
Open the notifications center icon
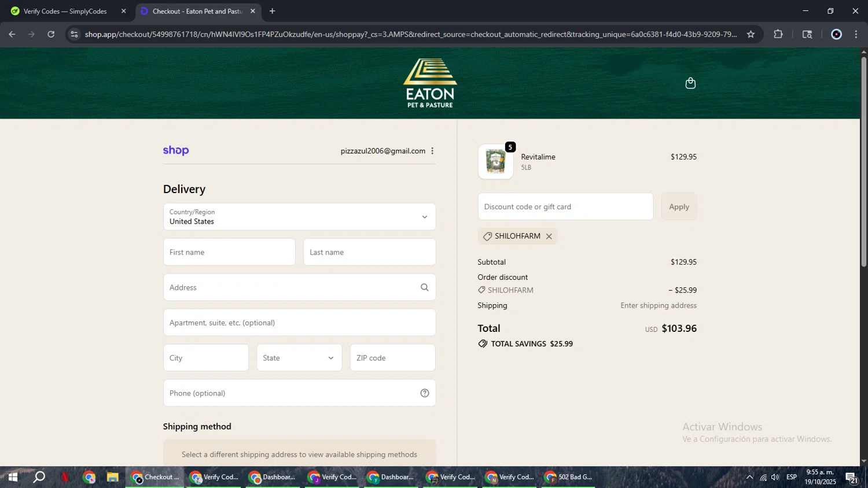(851, 478)
